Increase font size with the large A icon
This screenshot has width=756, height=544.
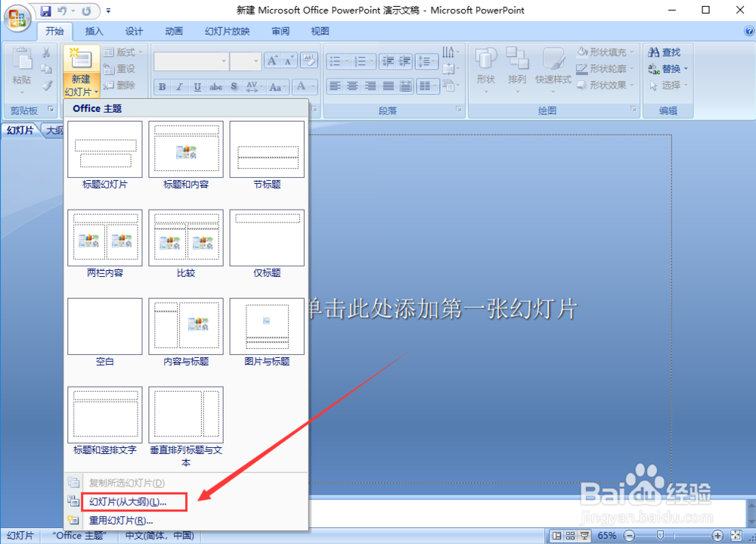(x=272, y=61)
